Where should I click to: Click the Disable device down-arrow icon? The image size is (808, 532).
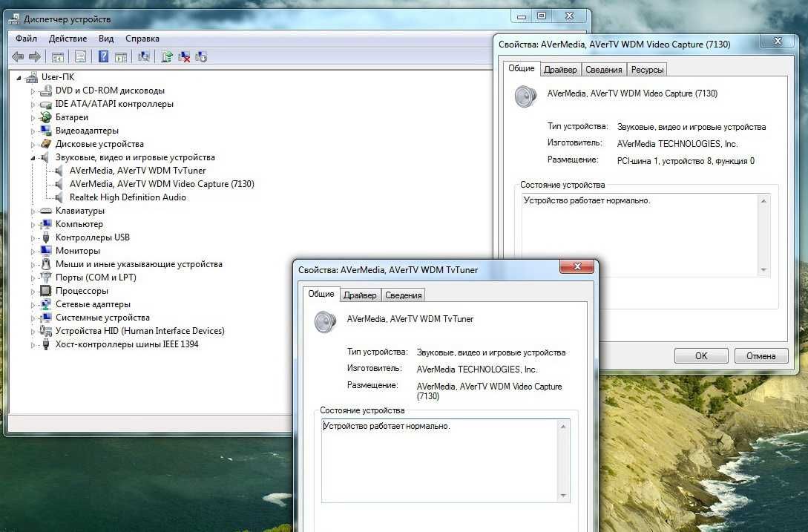pos(201,56)
